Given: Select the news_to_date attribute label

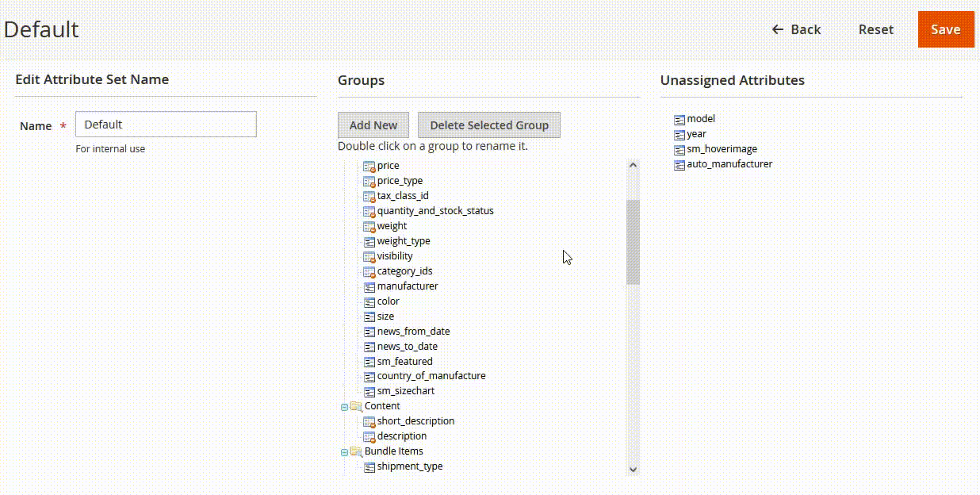Looking at the screenshot, I should click(408, 347).
